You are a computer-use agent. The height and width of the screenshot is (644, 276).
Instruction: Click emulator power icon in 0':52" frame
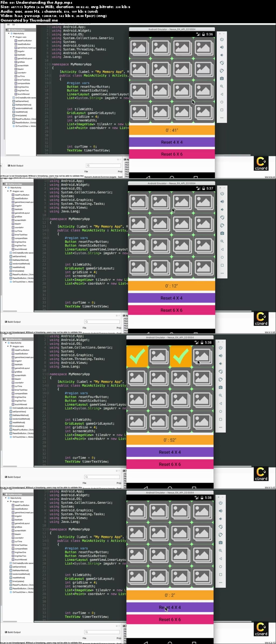point(220,348)
